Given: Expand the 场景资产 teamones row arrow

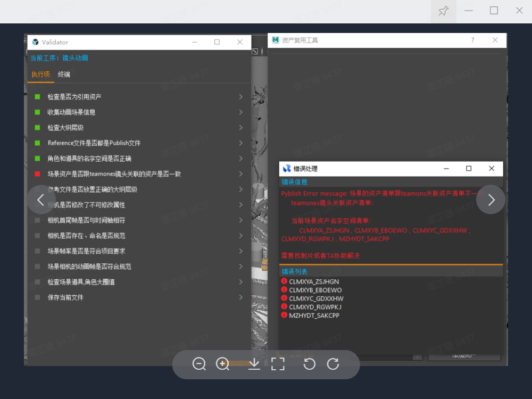Looking at the screenshot, I should coord(240,174).
